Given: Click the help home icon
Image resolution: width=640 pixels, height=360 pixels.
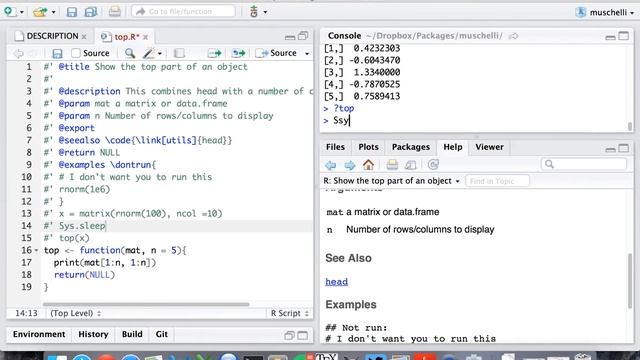Looking at the screenshot, I should [x=368, y=164].
